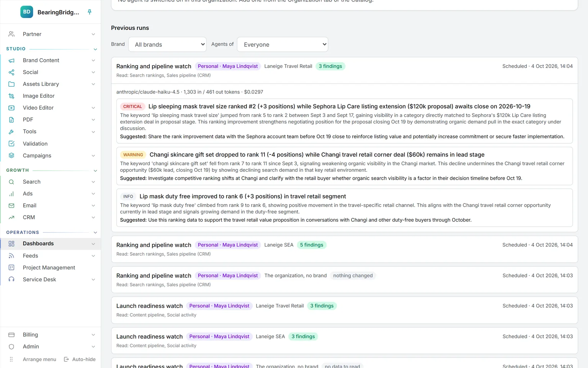Click the Validation checkbox icon

tap(11, 144)
